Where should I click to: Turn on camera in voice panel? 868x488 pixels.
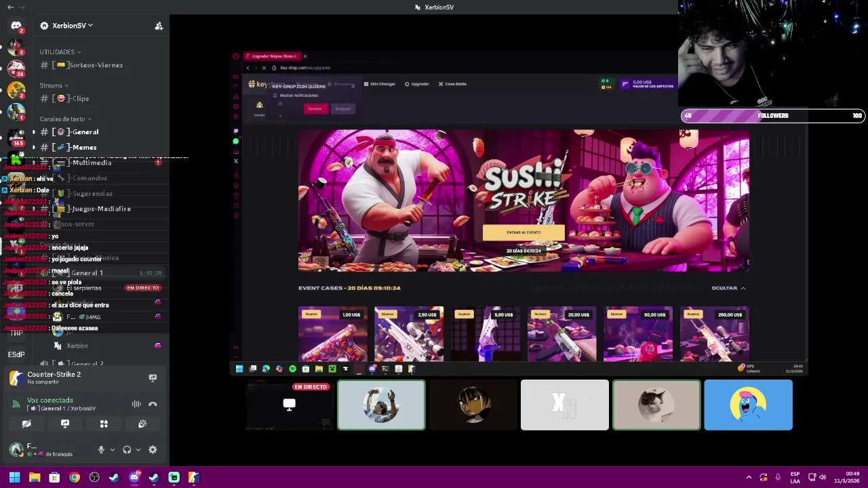click(26, 424)
